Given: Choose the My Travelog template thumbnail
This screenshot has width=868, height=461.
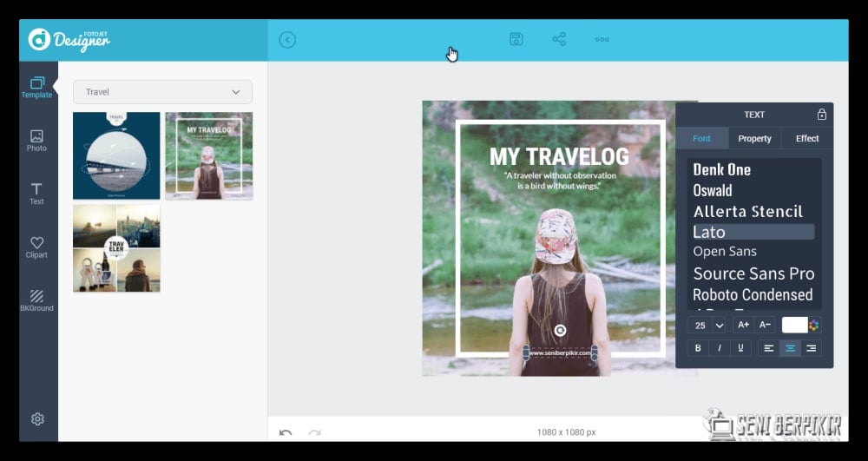Looking at the screenshot, I should click(208, 155).
